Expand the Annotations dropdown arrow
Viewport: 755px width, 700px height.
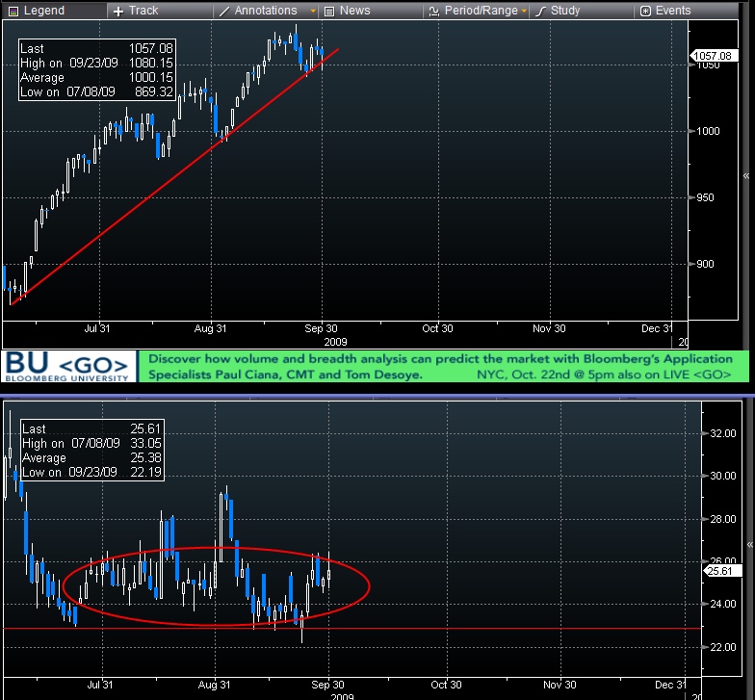[313, 12]
